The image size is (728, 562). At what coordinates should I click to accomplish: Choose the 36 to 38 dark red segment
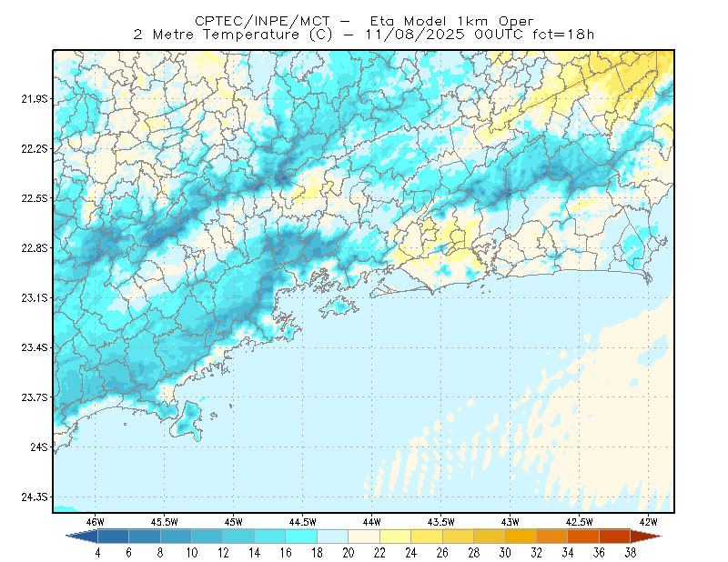point(615,537)
